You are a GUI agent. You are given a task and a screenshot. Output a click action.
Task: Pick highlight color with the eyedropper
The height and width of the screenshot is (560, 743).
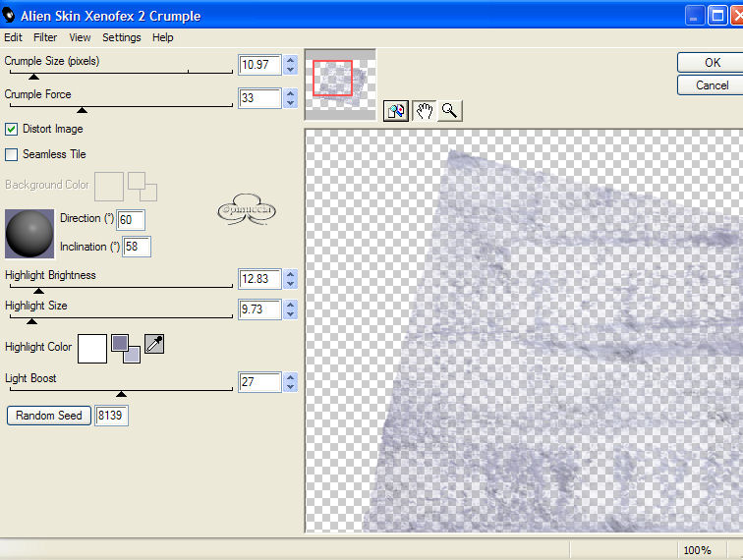154,344
